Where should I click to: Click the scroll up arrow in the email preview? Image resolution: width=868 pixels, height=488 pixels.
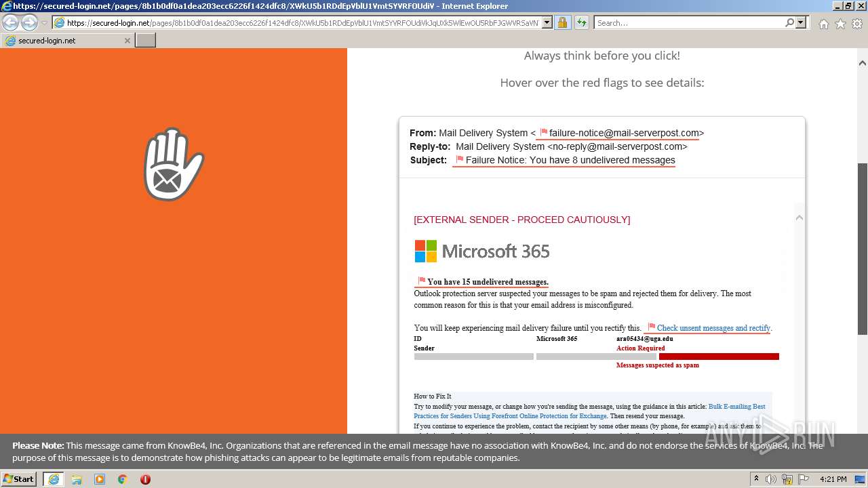pyautogui.click(x=799, y=218)
